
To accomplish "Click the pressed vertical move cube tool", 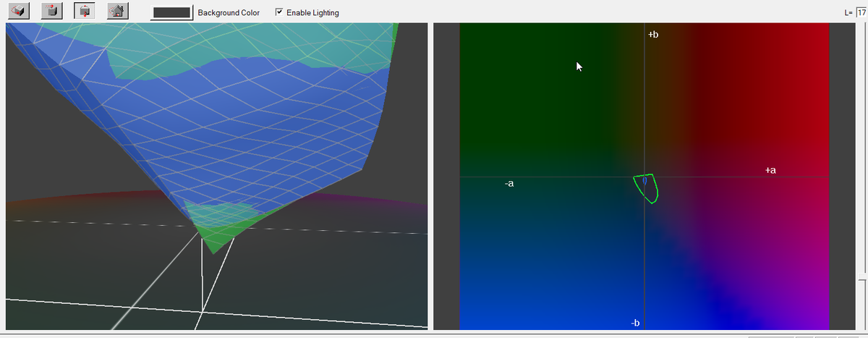I will 85,12.
